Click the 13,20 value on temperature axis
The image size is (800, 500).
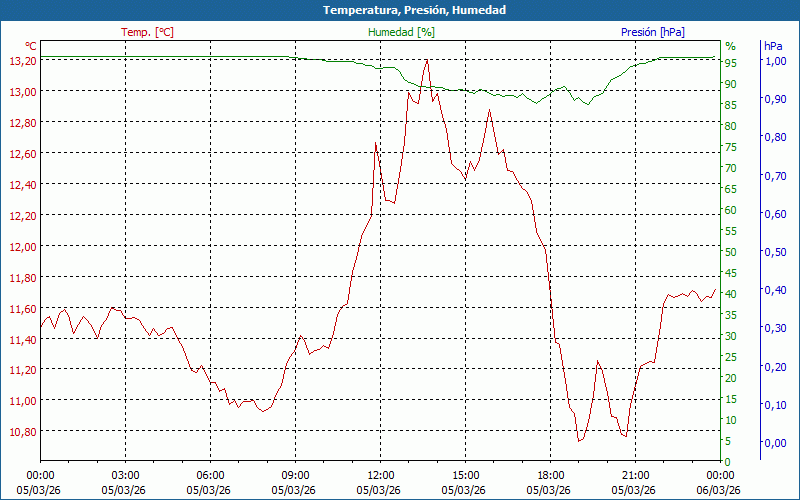pyautogui.click(x=22, y=61)
